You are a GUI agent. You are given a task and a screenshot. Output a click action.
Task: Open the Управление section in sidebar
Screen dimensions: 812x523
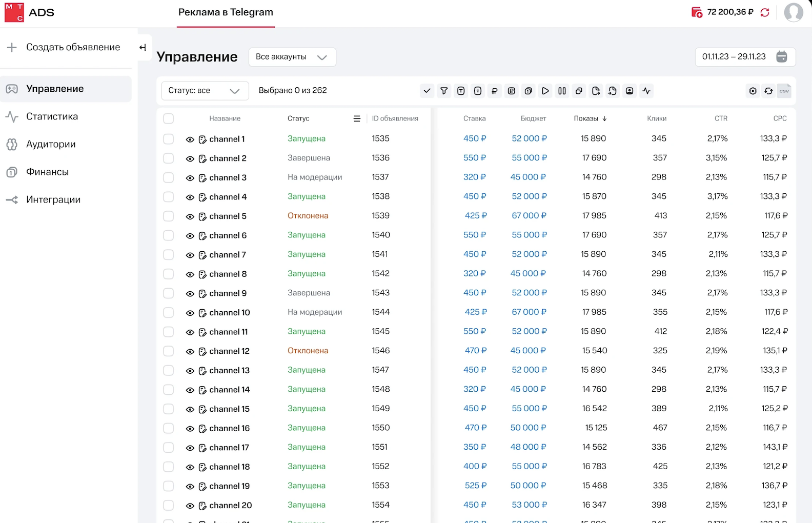click(66, 89)
